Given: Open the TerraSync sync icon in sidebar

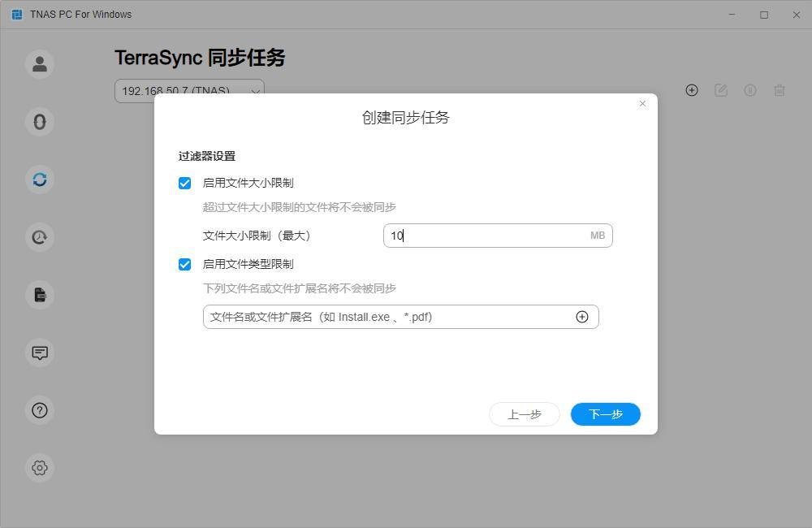Looking at the screenshot, I should coord(40,180).
